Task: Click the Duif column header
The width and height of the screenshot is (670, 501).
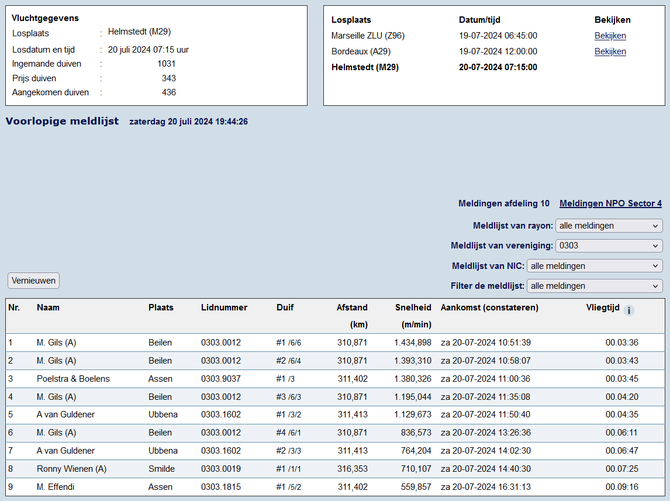Action: tap(285, 307)
